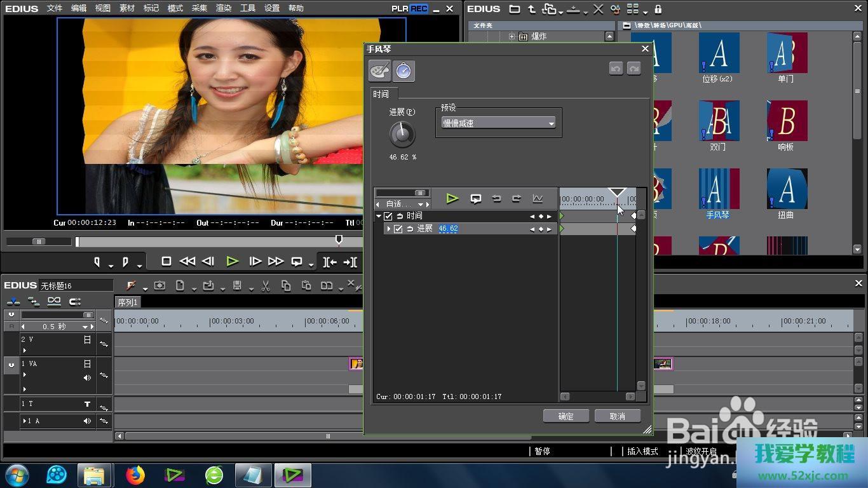This screenshot has height=488, width=868.
Task: Click the 进展 progress knob
Action: [402, 134]
